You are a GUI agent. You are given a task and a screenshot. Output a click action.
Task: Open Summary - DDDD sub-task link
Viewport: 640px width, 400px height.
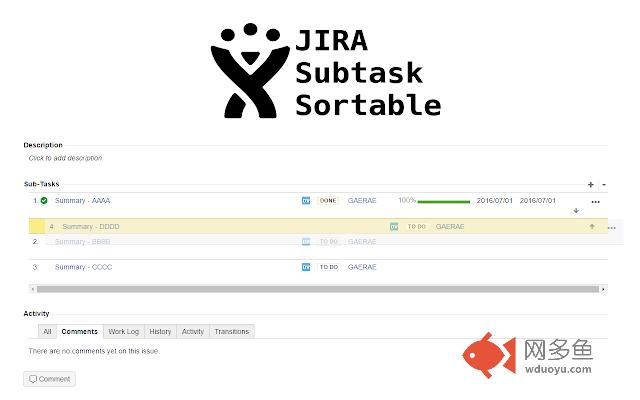click(91, 227)
